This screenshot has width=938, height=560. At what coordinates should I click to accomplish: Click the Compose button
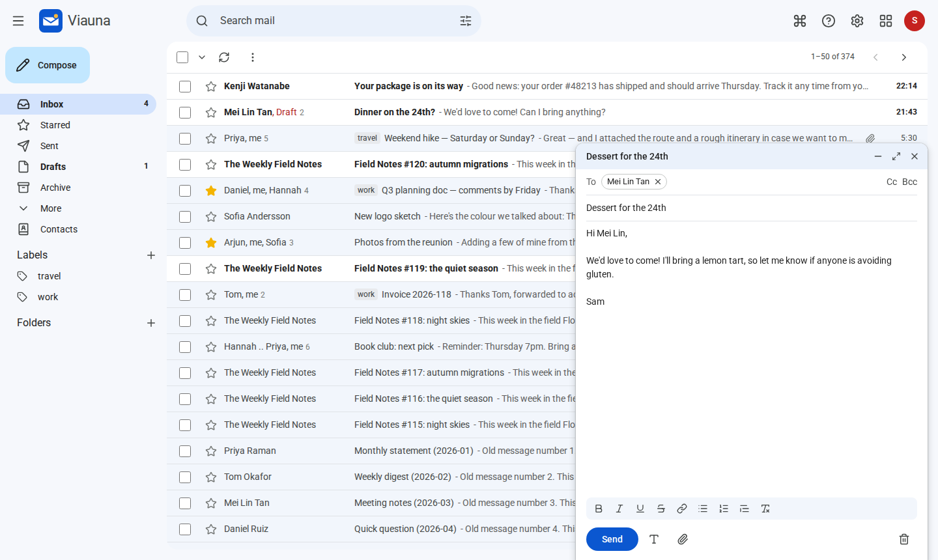tap(48, 65)
